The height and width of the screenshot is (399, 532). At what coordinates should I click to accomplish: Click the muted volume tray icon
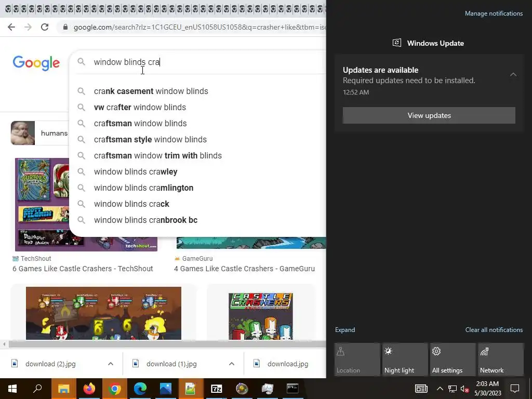465,389
